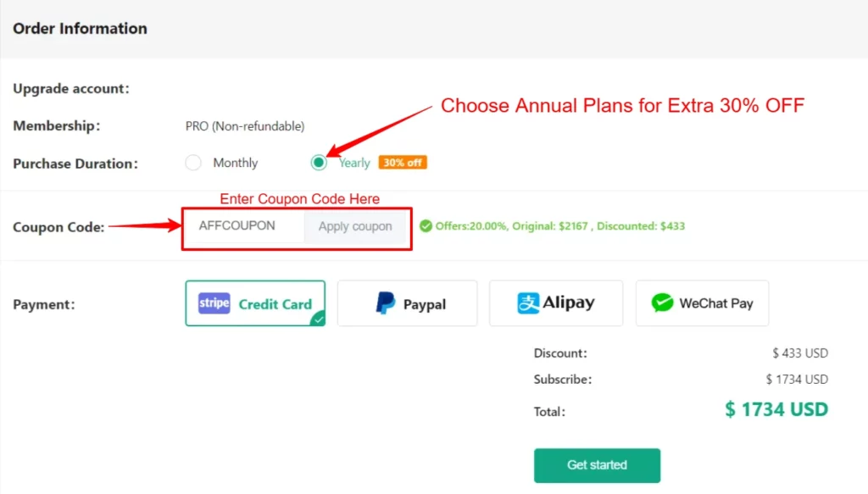The image size is (868, 494).
Task: Click the Order Information heading
Action: pyautogui.click(x=80, y=28)
